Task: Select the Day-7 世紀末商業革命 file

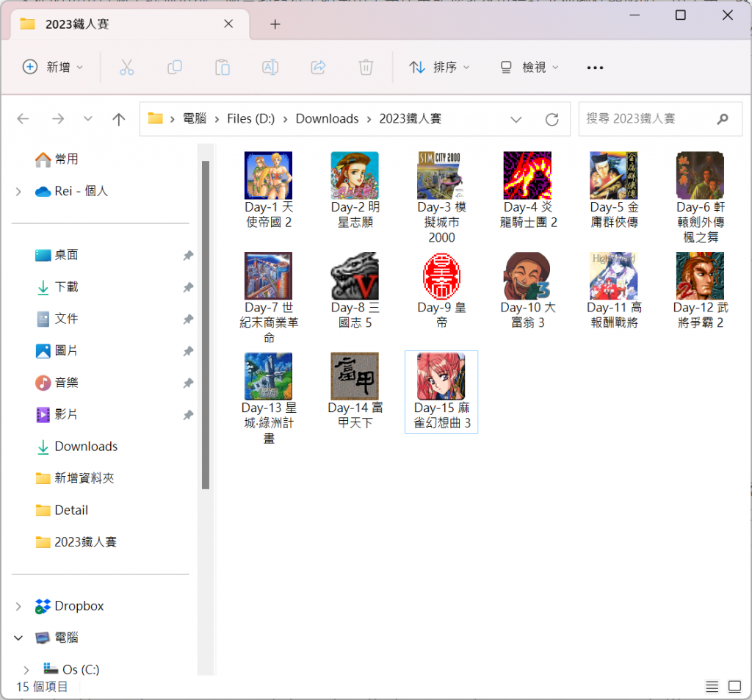Action: tap(269, 298)
